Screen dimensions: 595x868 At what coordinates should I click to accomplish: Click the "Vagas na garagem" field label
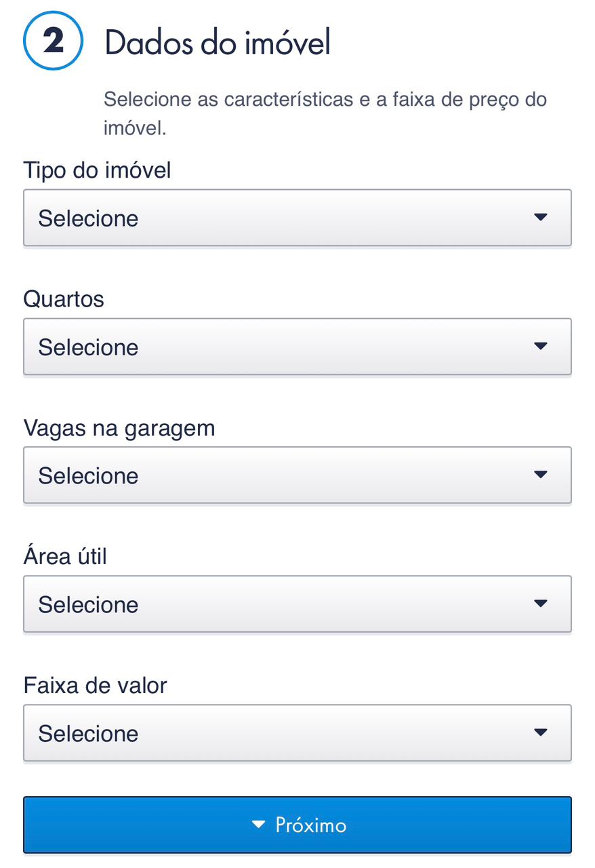coord(119,427)
